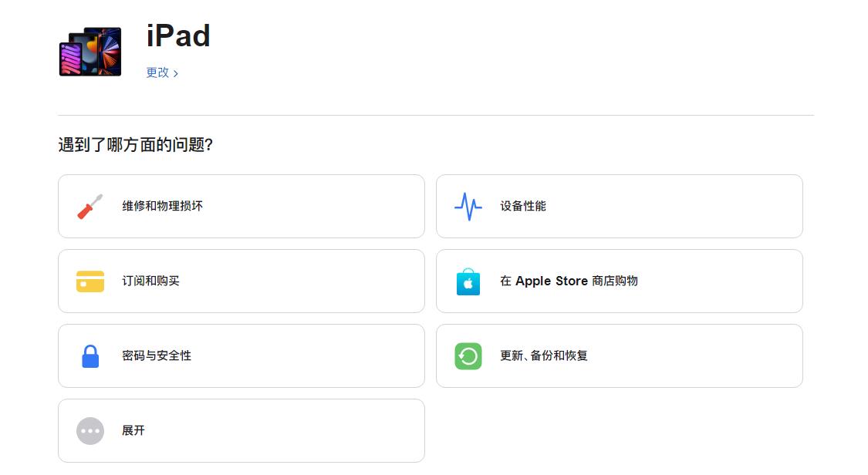Image resolution: width=868 pixels, height=475 pixels.
Task: Choose 在 Apple Store 商店购物 topic
Action: coord(620,281)
